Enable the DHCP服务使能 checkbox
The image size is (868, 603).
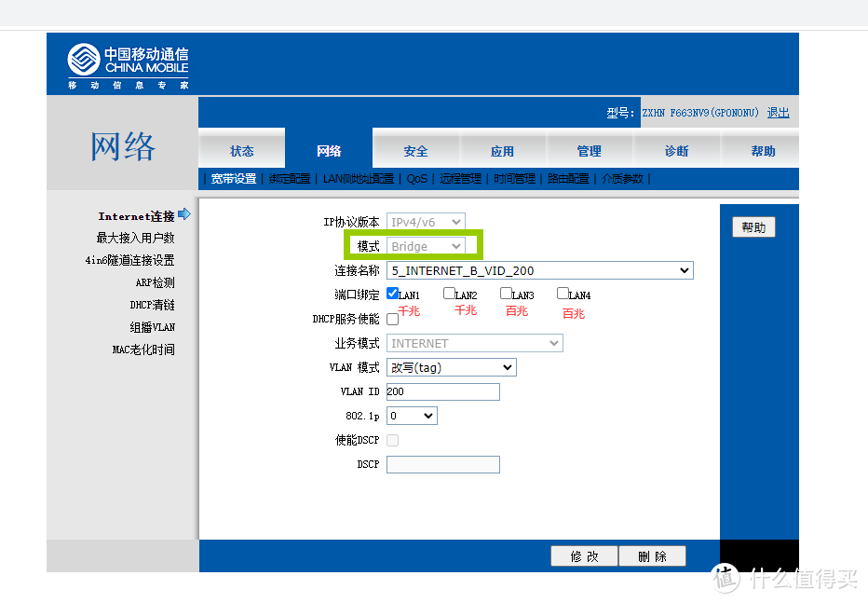point(392,319)
